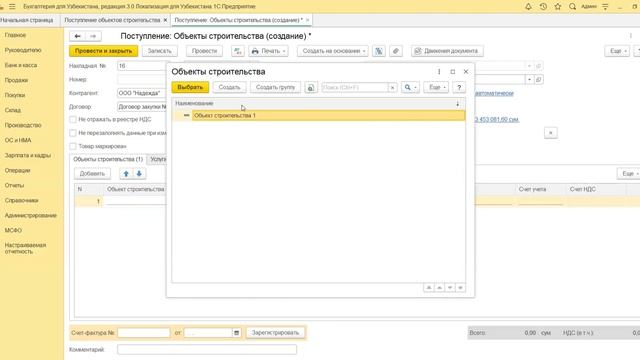The image size is (640, 360).
Task: Click 'Создать группу' button
Action: pos(276,87)
